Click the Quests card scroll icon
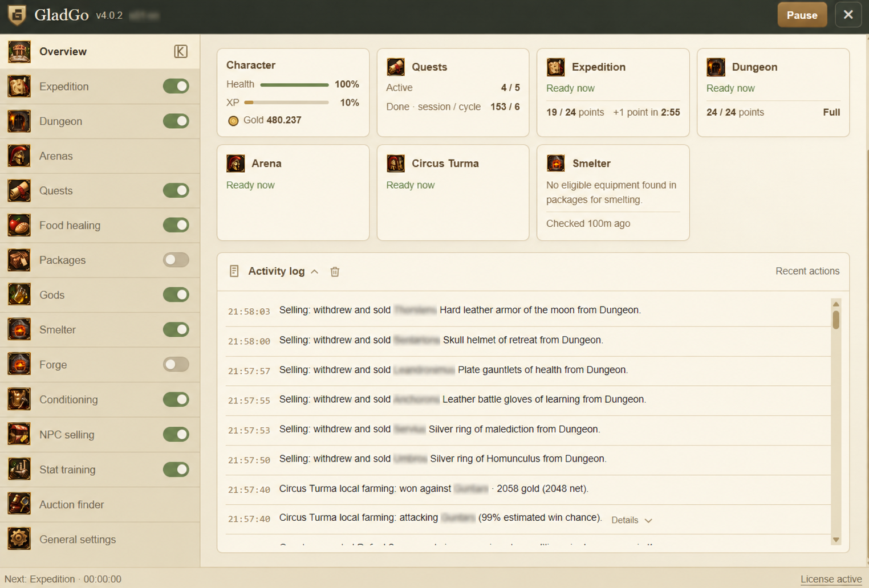Image resolution: width=869 pixels, height=588 pixels. [396, 67]
